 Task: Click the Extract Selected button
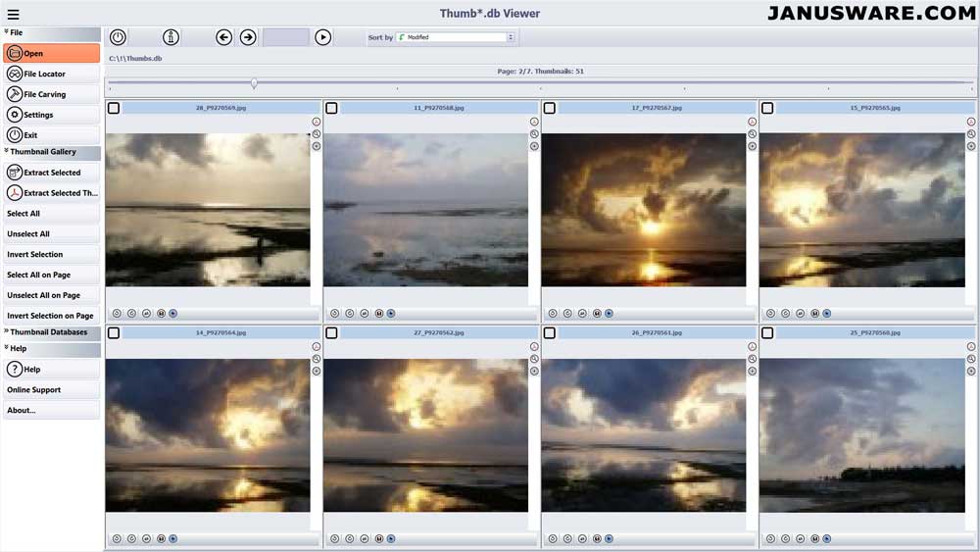51,173
